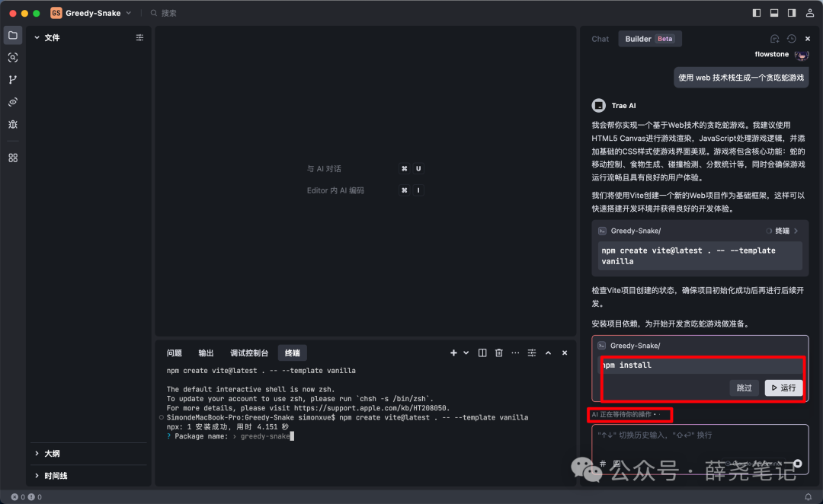823x504 pixels.
Task: Switch to the Builder tab
Action: point(640,38)
